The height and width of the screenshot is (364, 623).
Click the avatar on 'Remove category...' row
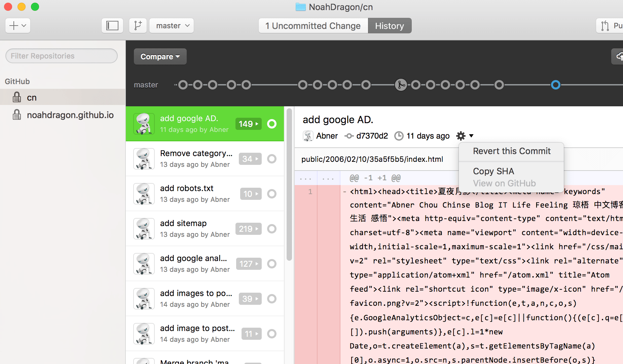point(144,159)
